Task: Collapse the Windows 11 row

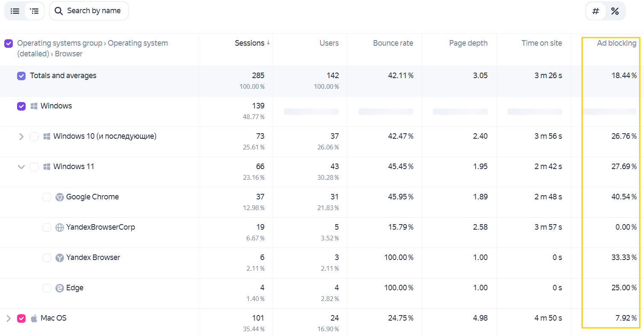Action: (x=21, y=167)
